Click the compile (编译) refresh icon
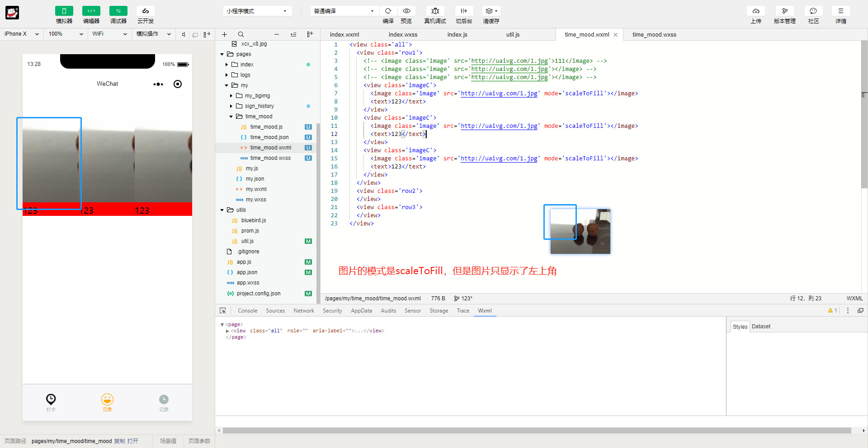The image size is (868, 448). tap(388, 11)
